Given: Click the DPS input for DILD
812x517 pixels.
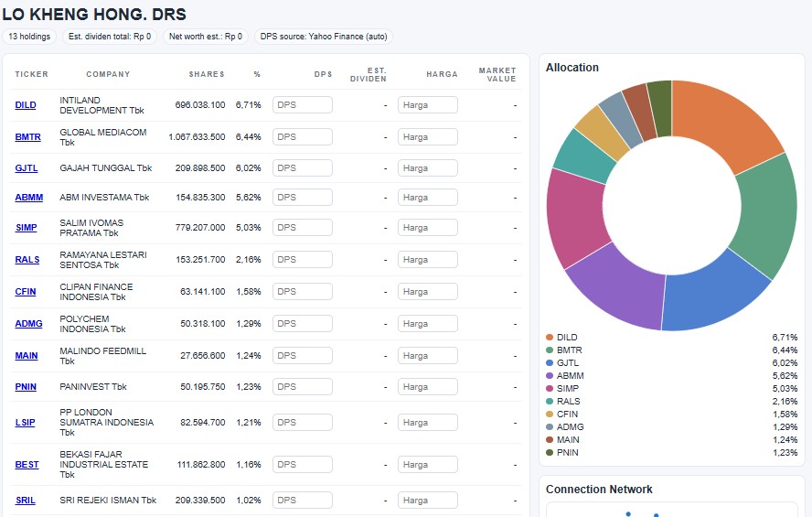Looking at the screenshot, I should 302,105.
